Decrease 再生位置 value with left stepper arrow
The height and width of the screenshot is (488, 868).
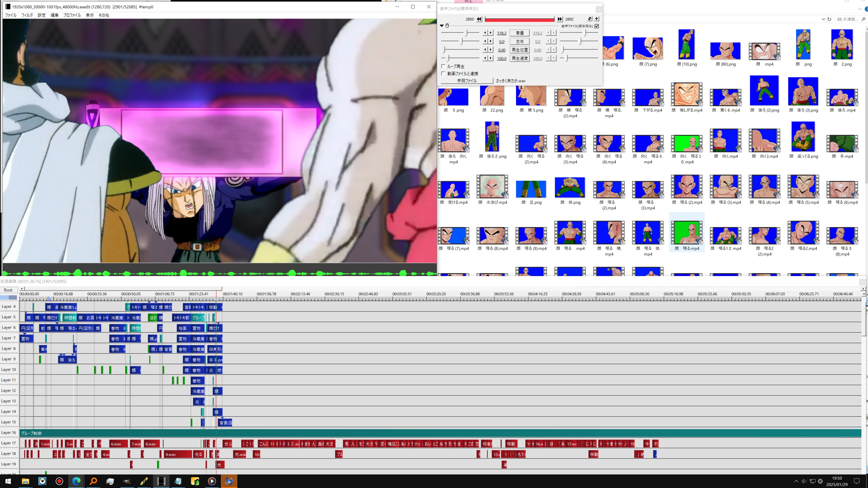click(485, 49)
